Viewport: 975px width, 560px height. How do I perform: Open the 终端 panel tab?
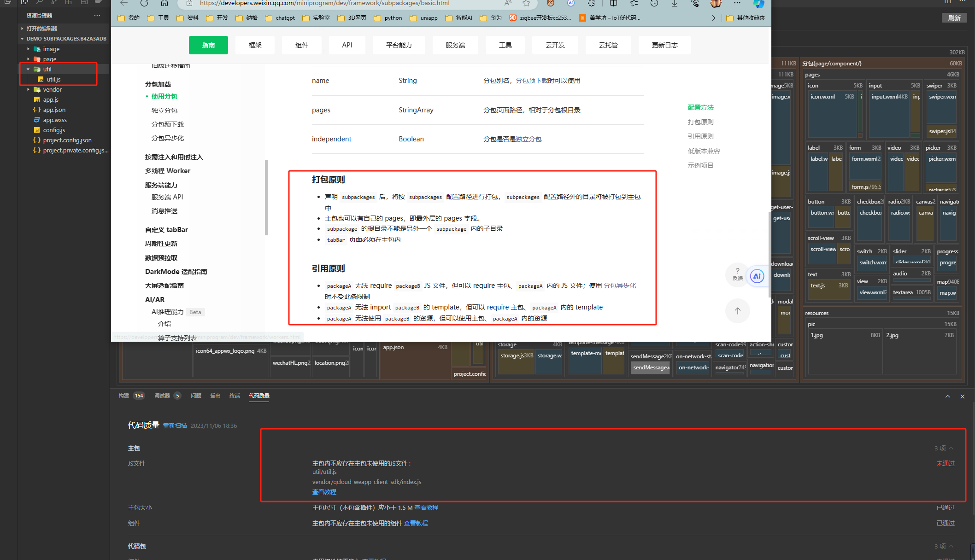pos(235,396)
